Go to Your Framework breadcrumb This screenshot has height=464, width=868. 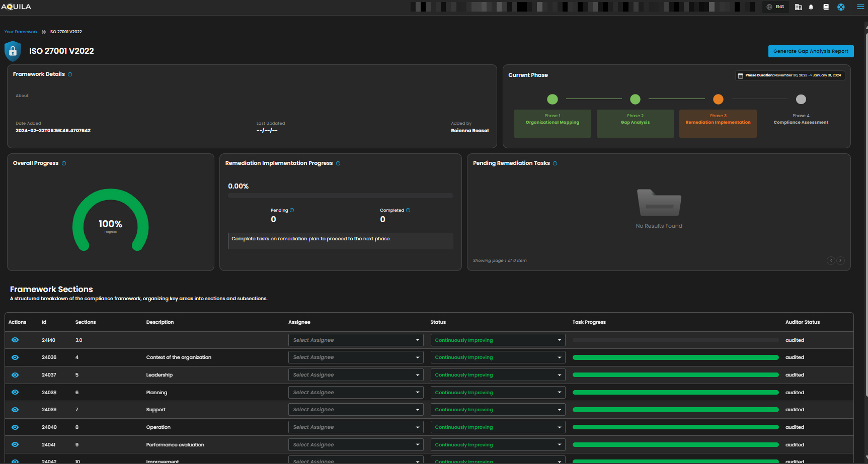[21, 32]
